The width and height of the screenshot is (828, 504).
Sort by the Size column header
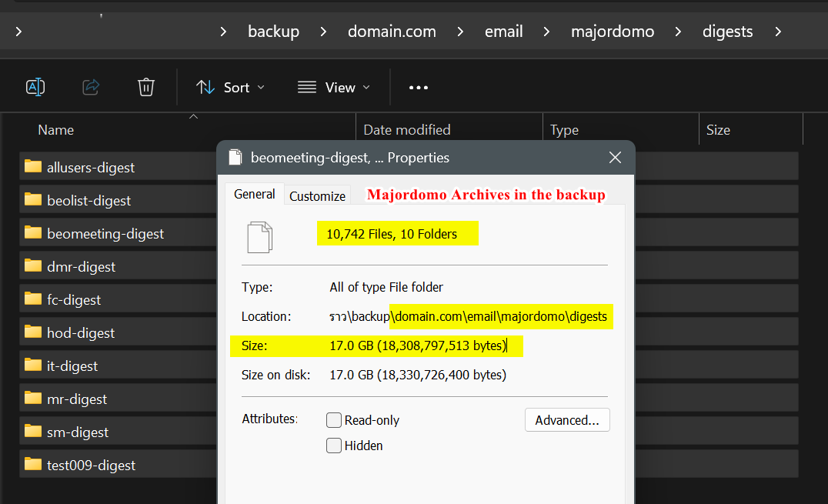click(718, 130)
